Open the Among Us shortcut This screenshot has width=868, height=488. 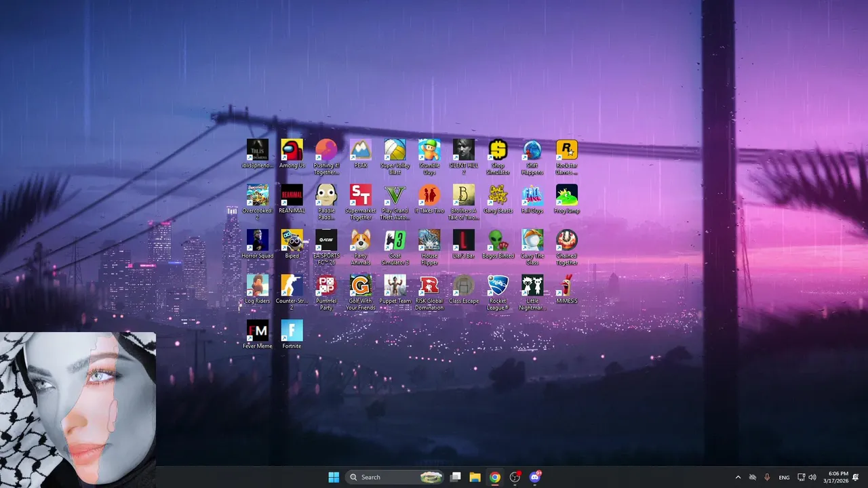click(292, 154)
